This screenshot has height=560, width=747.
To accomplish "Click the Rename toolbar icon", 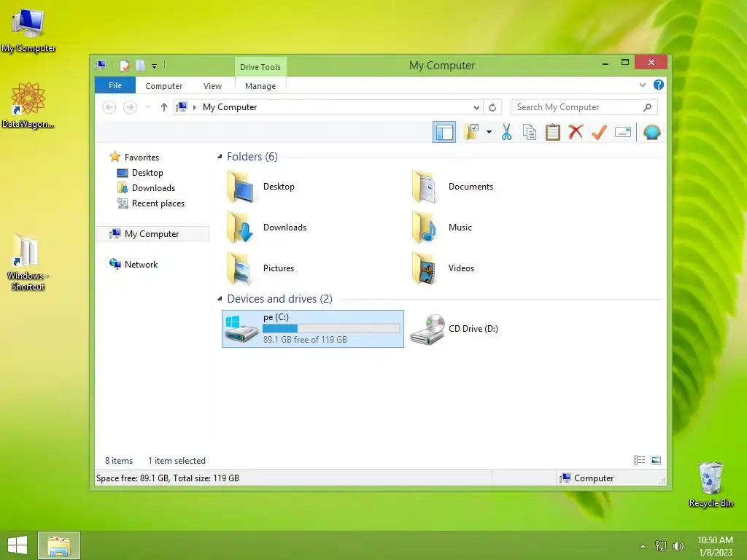I will (623, 132).
